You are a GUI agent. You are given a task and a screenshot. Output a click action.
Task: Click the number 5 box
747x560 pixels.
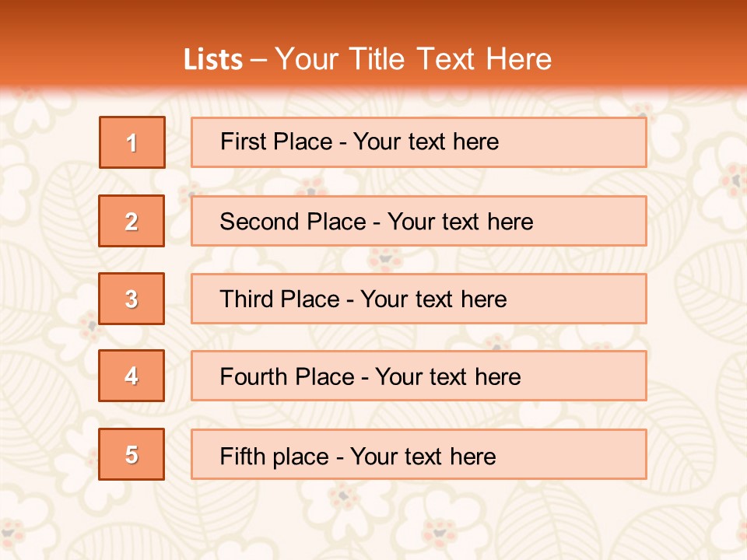point(132,454)
